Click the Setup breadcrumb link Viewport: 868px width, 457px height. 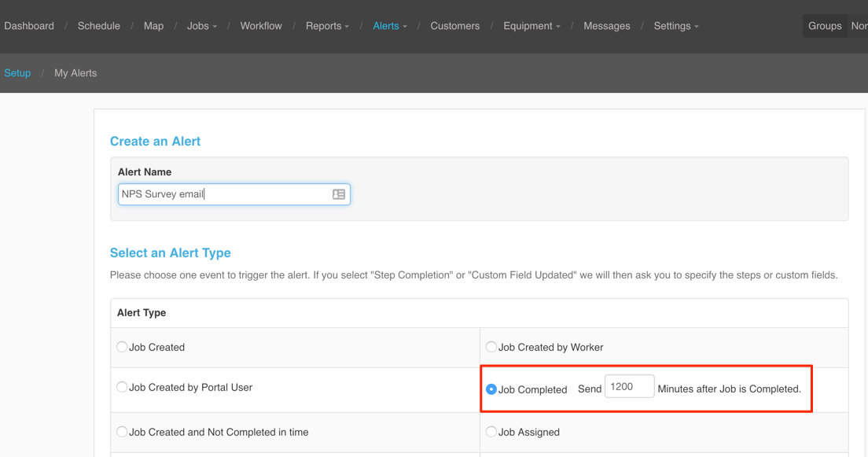(17, 73)
